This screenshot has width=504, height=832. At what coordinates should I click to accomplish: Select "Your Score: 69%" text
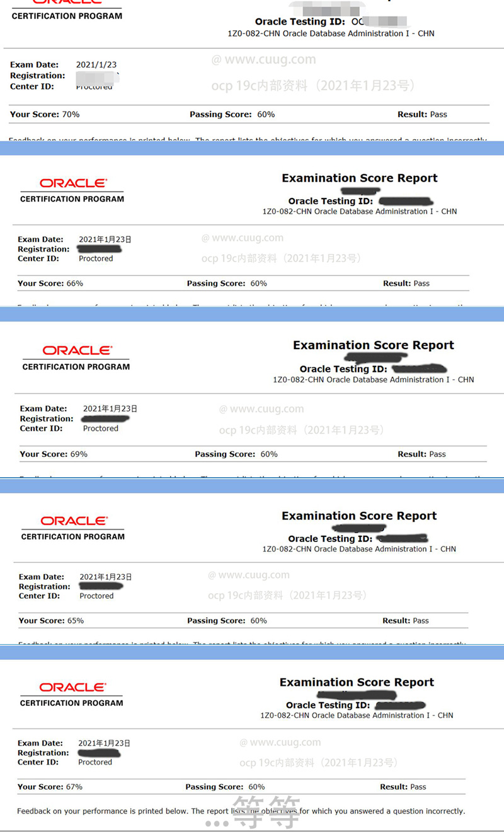54,454
